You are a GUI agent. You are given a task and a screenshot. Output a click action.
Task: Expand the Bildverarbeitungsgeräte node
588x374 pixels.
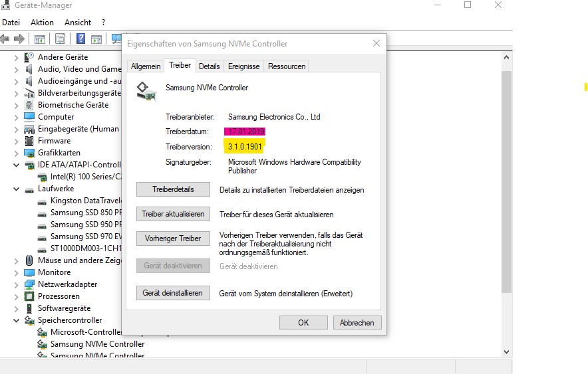16,94
